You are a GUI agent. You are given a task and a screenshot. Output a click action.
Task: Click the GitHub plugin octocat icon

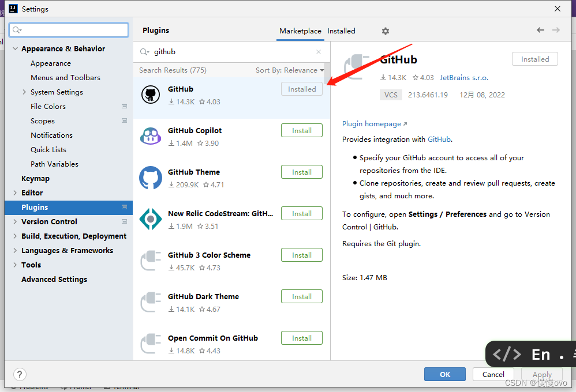151,95
